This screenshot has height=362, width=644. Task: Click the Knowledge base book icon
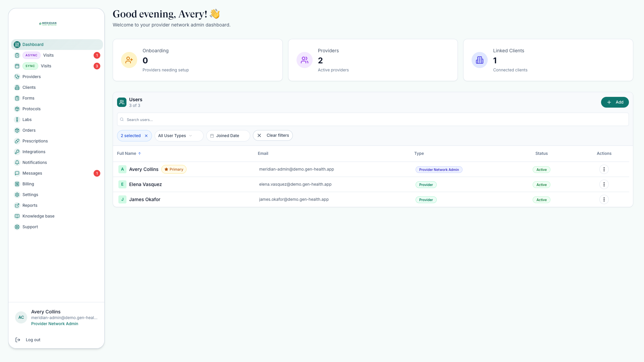17,216
